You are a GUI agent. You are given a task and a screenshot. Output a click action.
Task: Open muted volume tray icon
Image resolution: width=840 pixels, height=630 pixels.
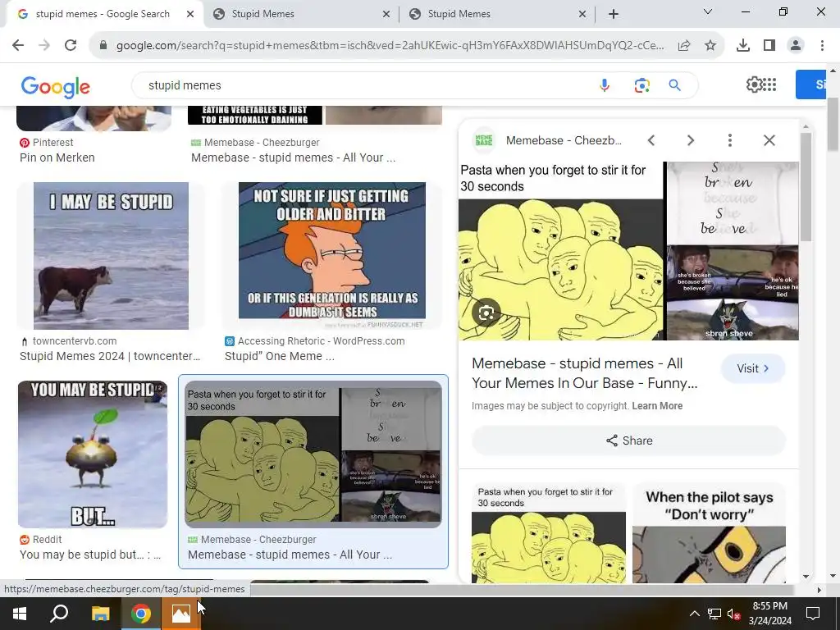pos(733,614)
